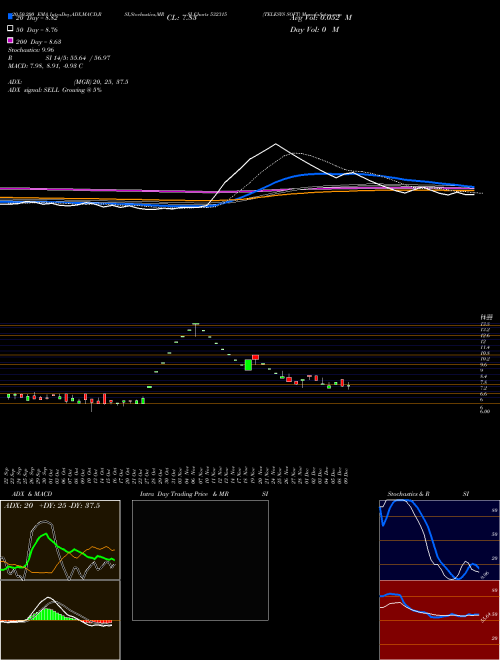Click the empty Intra Day Trading Price panel
Image resolution: width=500 pixels, height=660 pixels.
200,560
